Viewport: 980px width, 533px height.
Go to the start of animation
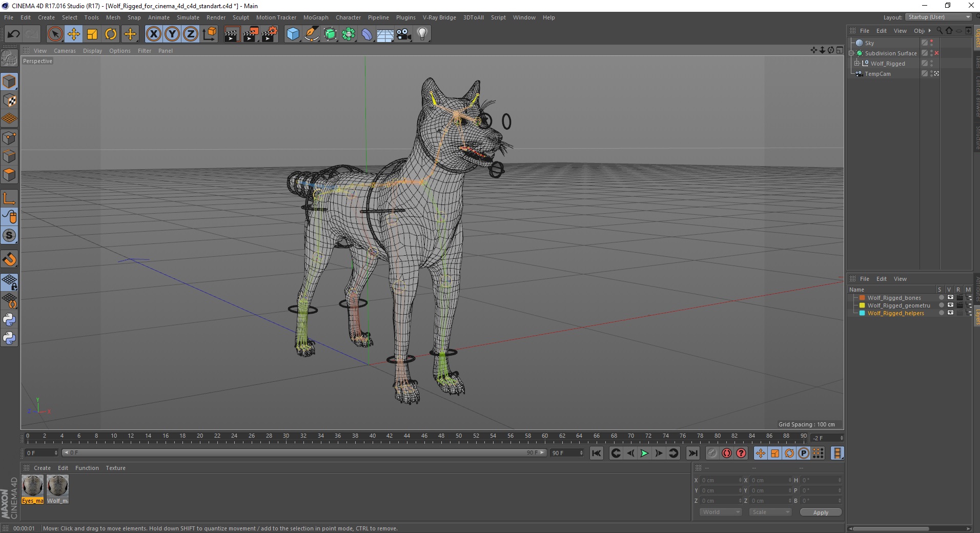point(596,453)
